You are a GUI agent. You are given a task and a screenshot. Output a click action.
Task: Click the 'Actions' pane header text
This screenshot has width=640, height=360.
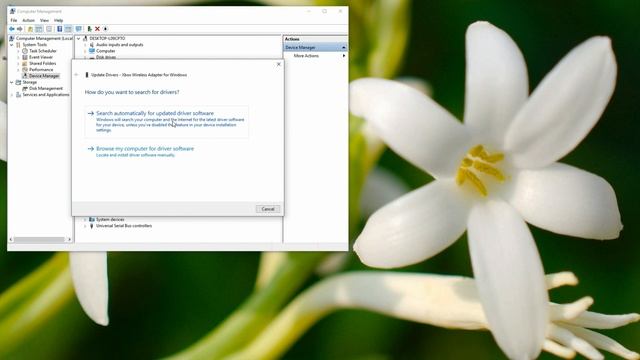click(x=292, y=39)
